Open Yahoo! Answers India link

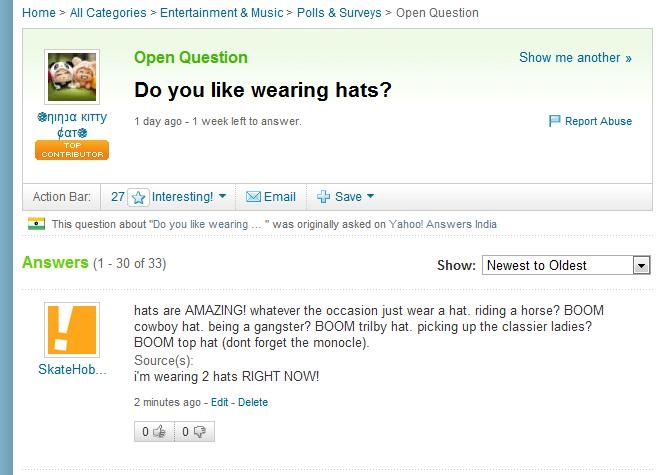443,224
